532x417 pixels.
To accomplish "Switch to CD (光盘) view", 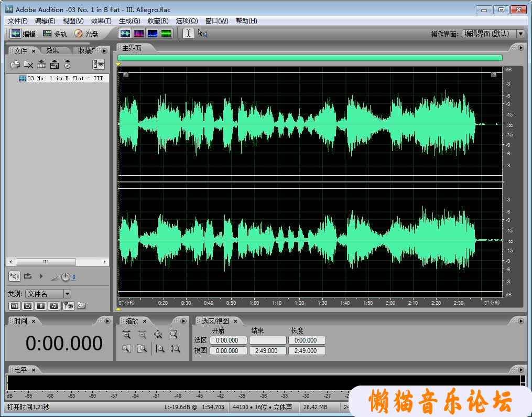I will point(86,34).
